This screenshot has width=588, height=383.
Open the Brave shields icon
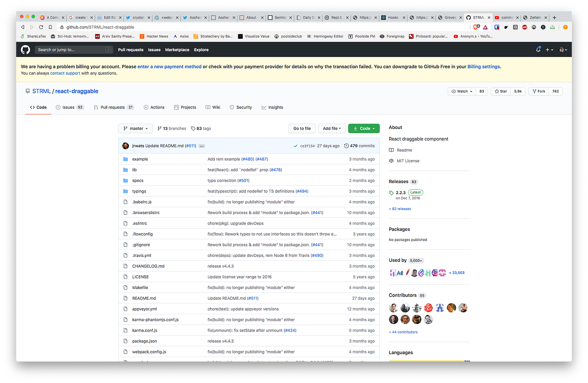476,27
